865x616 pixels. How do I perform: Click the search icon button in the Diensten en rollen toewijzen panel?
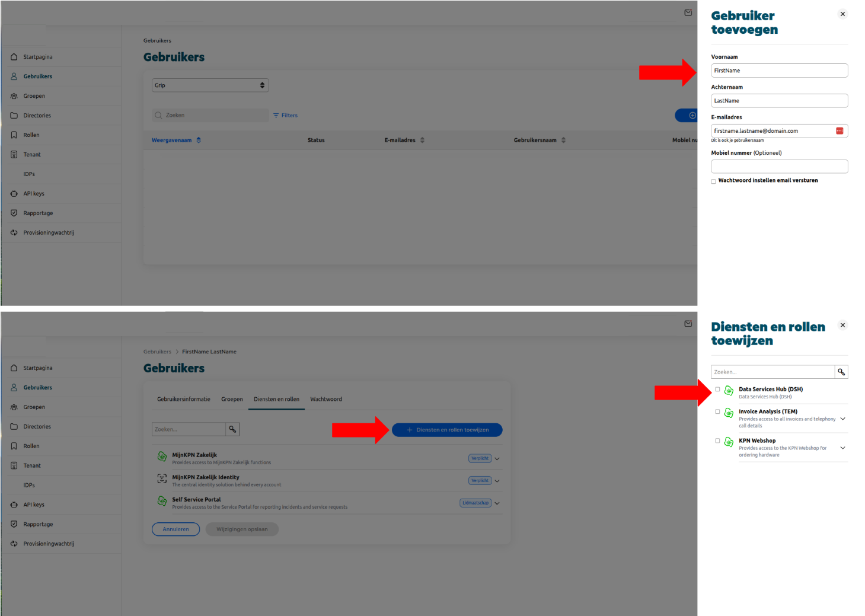(x=841, y=372)
